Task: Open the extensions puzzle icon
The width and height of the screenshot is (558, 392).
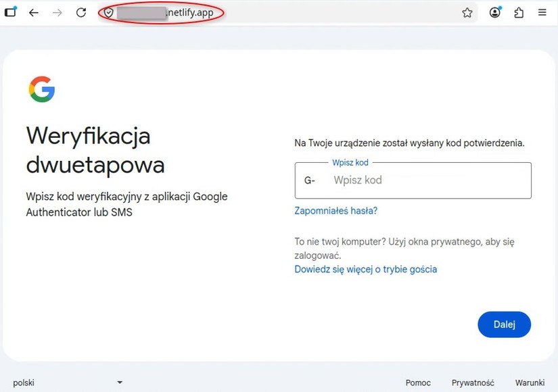Action: [519, 13]
